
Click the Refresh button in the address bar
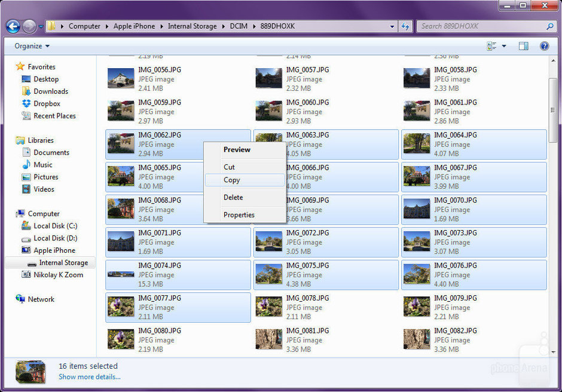point(406,26)
